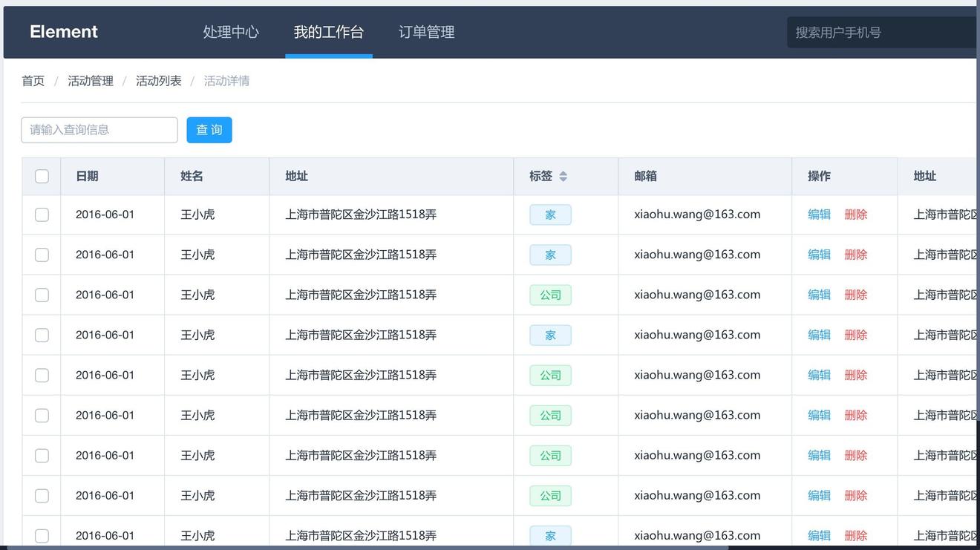Screen dimensions: 980x550
Task: Click the Element logo in the navbar
Action: pos(63,31)
